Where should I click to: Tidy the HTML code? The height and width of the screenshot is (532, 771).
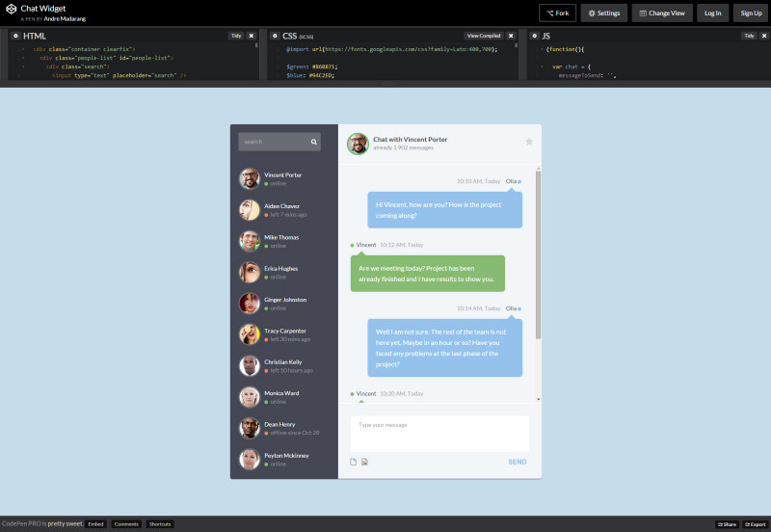click(x=235, y=36)
